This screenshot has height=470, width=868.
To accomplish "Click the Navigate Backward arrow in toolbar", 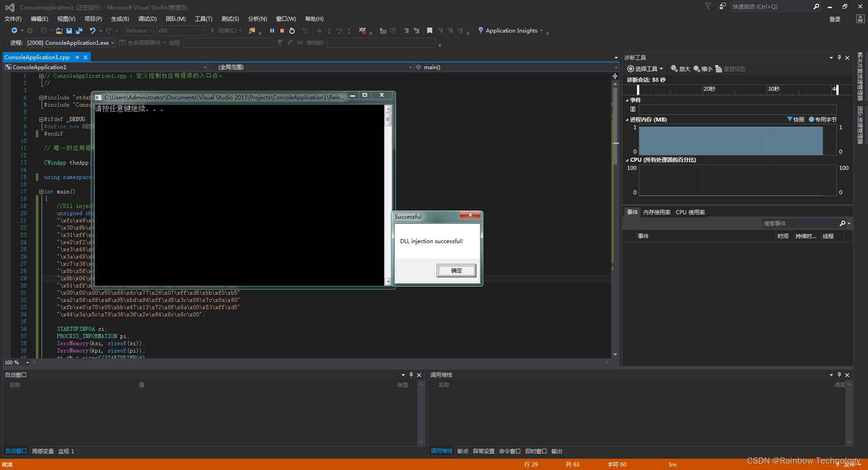I will [14, 31].
